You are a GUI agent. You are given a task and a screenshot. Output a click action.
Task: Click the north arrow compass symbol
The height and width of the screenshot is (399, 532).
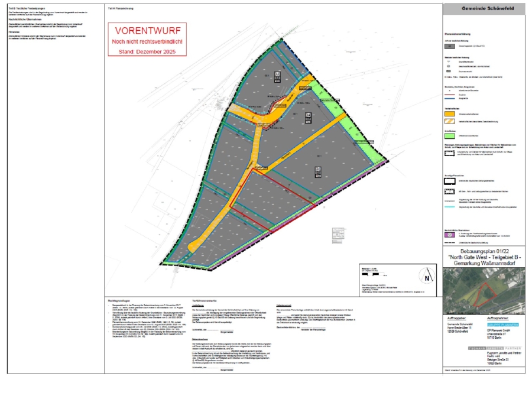tap(427, 275)
